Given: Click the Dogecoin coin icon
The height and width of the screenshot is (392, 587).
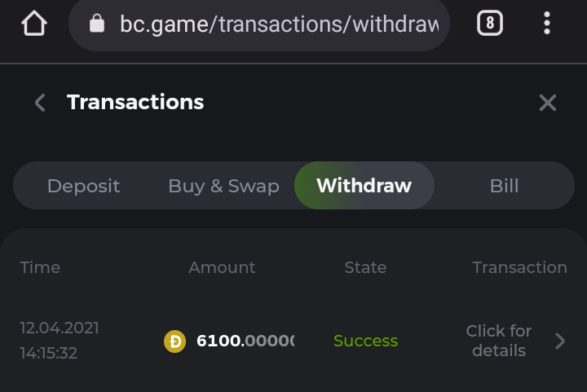Looking at the screenshot, I should pos(174,341).
